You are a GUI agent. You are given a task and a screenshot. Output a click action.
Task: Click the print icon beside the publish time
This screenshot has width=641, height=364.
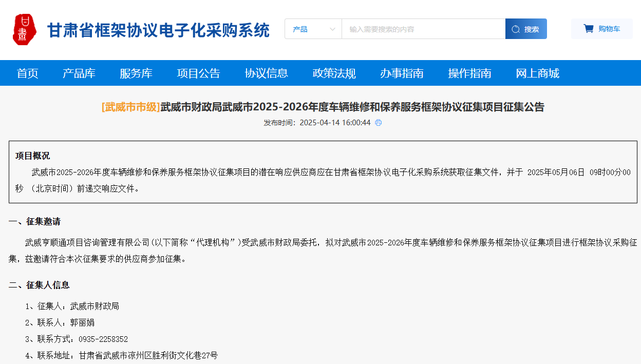(379, 123)
